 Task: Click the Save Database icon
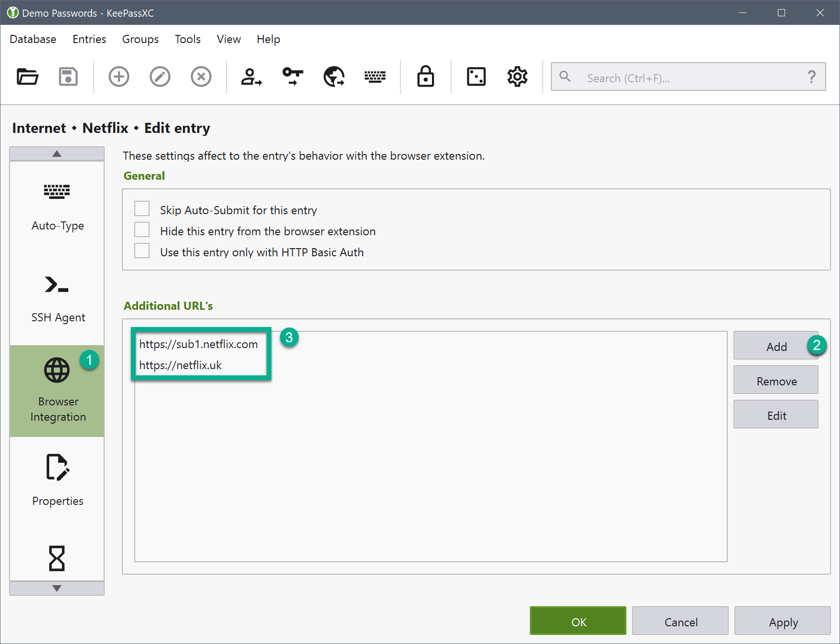click(68, 76)
